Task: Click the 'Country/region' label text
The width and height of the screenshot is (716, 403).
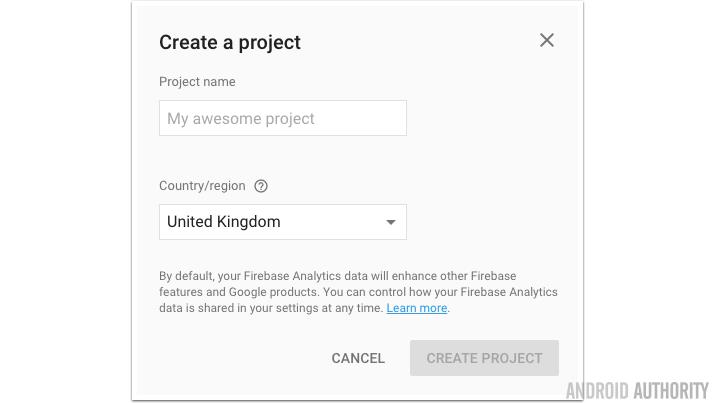Action: tap(202, 186)
